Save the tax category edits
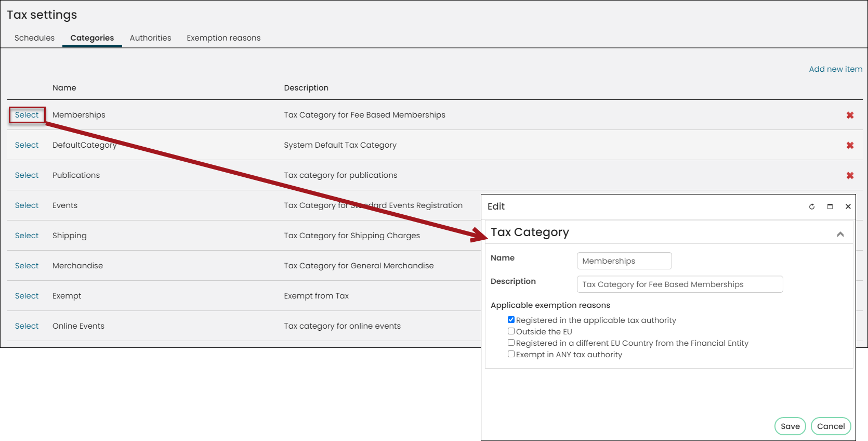This screenshot has height=441, width=868. [x=790, y=426]
